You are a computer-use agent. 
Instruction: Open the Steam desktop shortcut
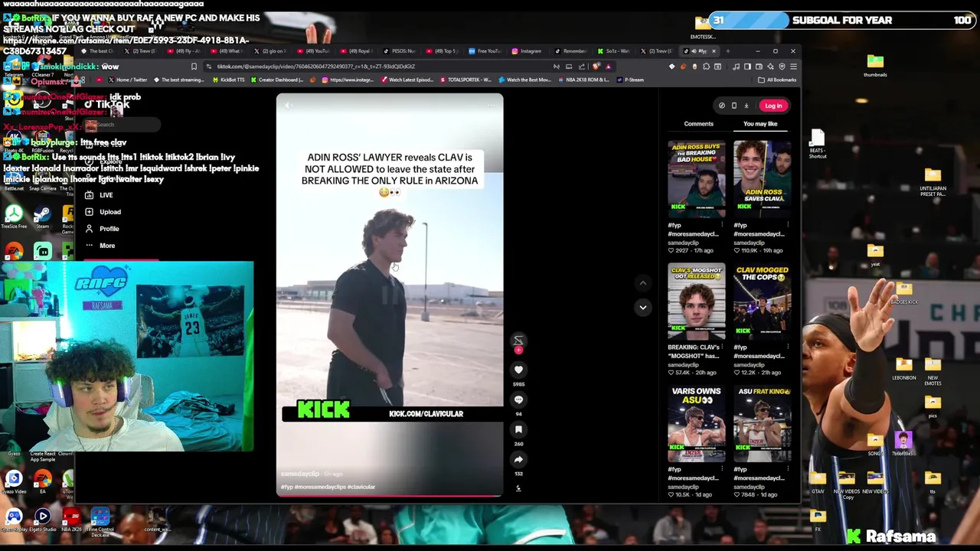tap(42, 217)
